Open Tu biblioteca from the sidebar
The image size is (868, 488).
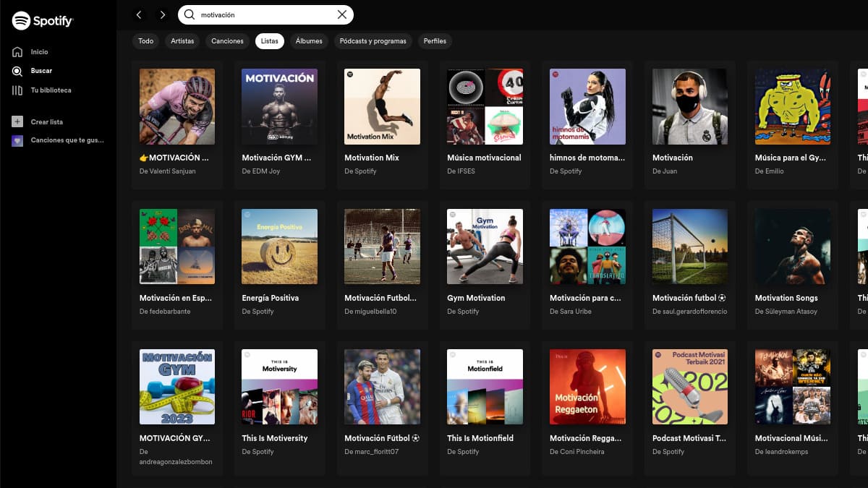pos(17,90)
